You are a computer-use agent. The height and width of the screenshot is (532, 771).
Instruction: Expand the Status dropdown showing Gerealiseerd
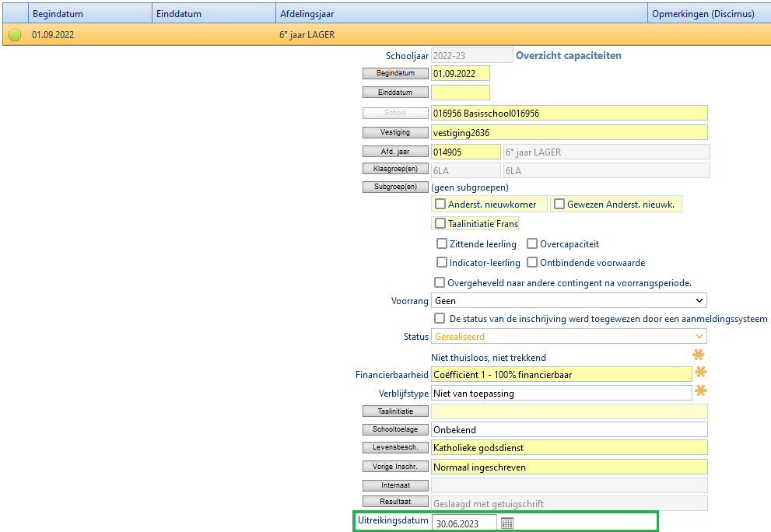[569, 336]
